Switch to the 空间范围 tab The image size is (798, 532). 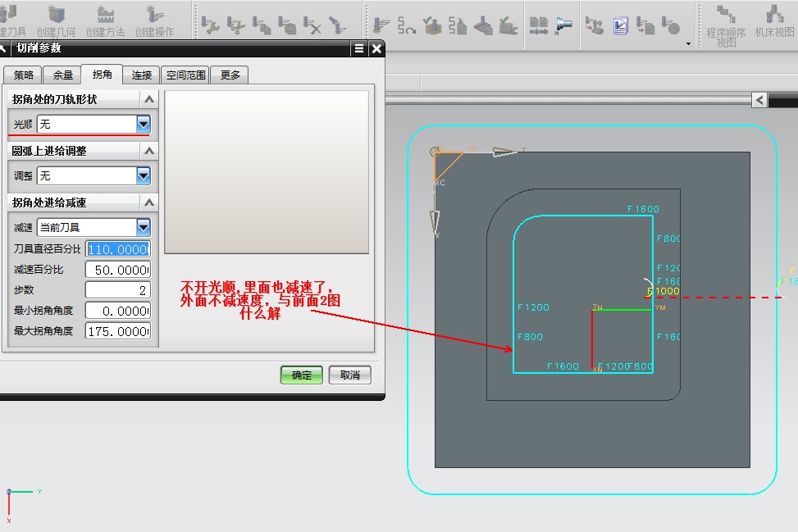click(x=185, y=75)
